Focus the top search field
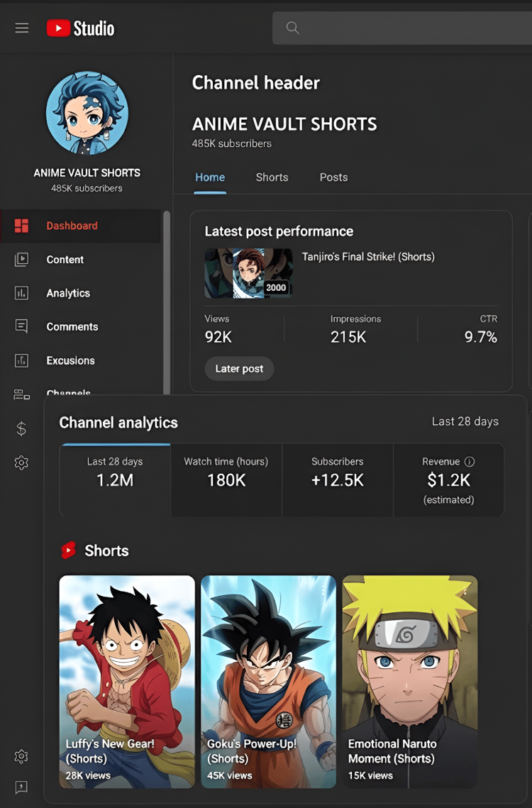 [402, 28]
